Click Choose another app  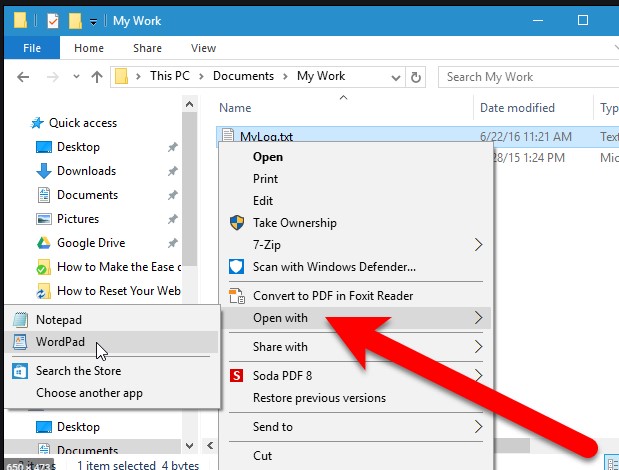tap(113, 393)
